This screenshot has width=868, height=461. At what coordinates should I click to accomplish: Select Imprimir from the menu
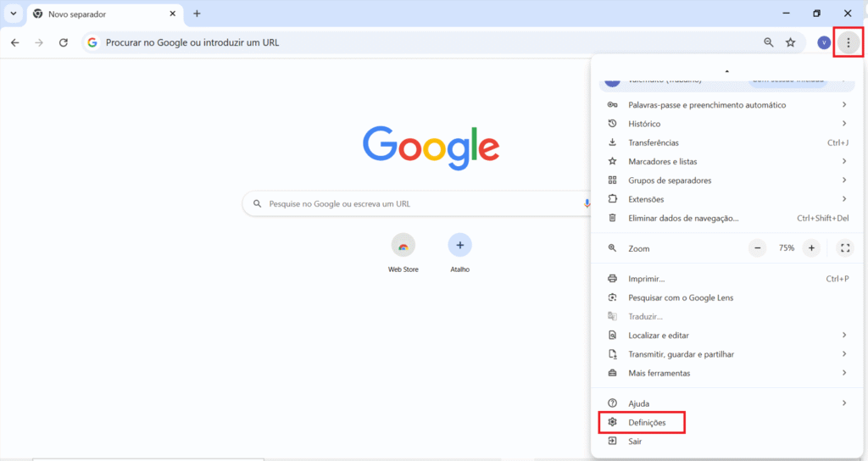click(726, 278)
